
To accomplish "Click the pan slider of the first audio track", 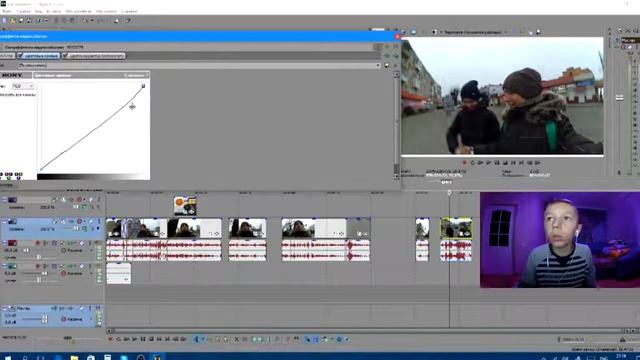I will coord(39,257).
